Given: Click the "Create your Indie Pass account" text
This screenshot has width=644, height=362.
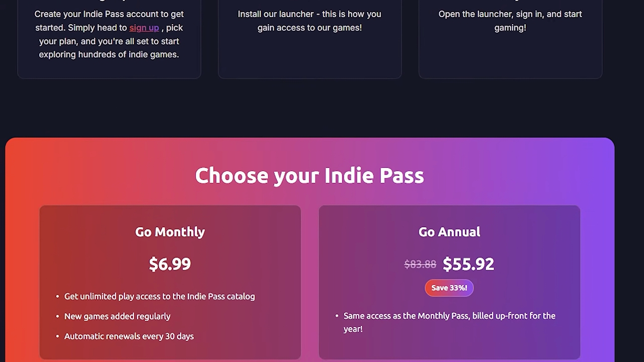Looking at the screenshot, I should [x=109, y=14].
